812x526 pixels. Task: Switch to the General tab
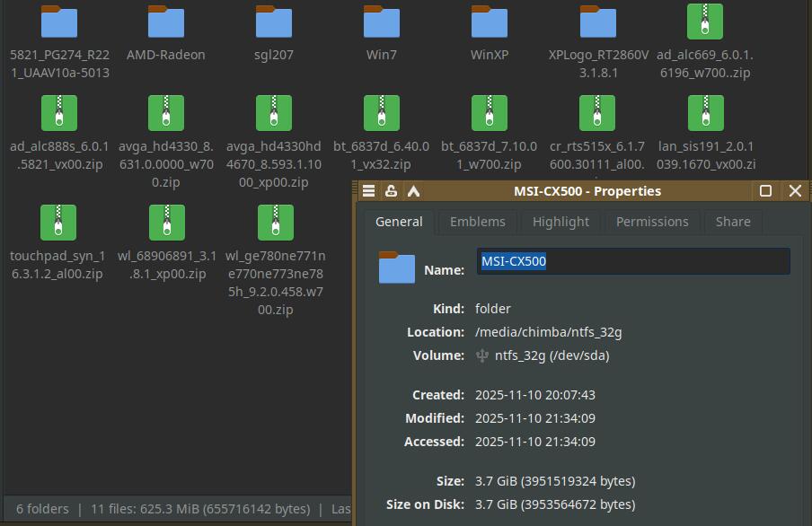coord(399,222)
